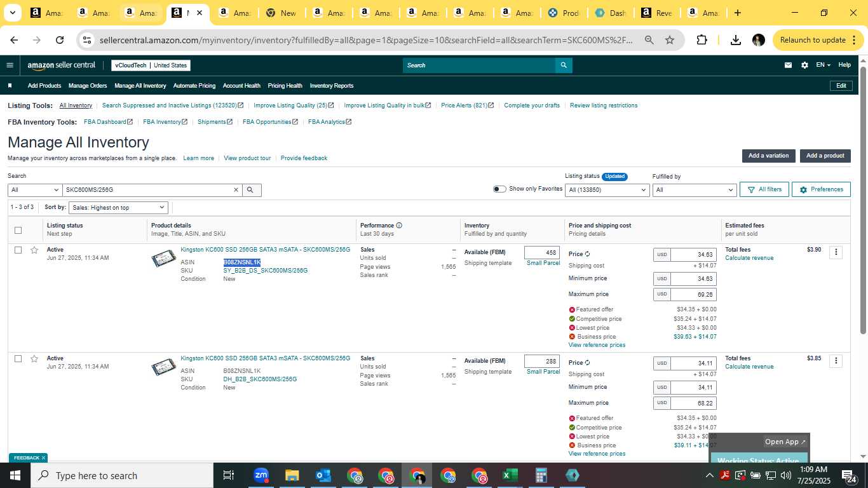868x488 pixels.
Task: Click first listing product thumbnail
Action: [163, 259]
